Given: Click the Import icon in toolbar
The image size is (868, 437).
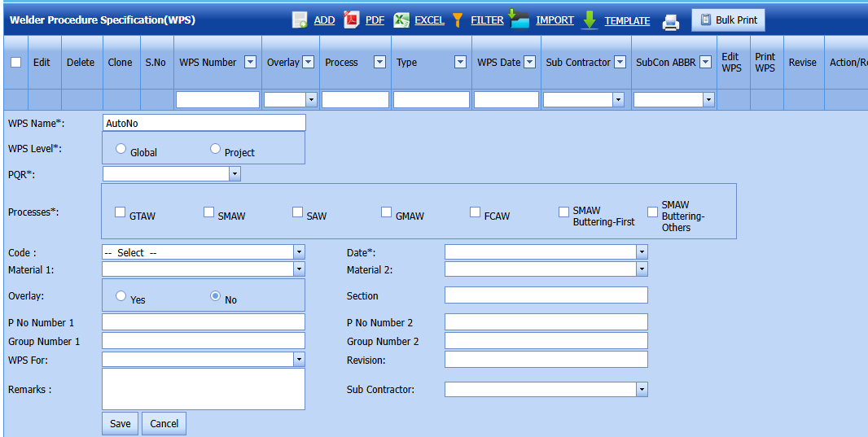Looking at the screenshot, I should coord(519,20).
